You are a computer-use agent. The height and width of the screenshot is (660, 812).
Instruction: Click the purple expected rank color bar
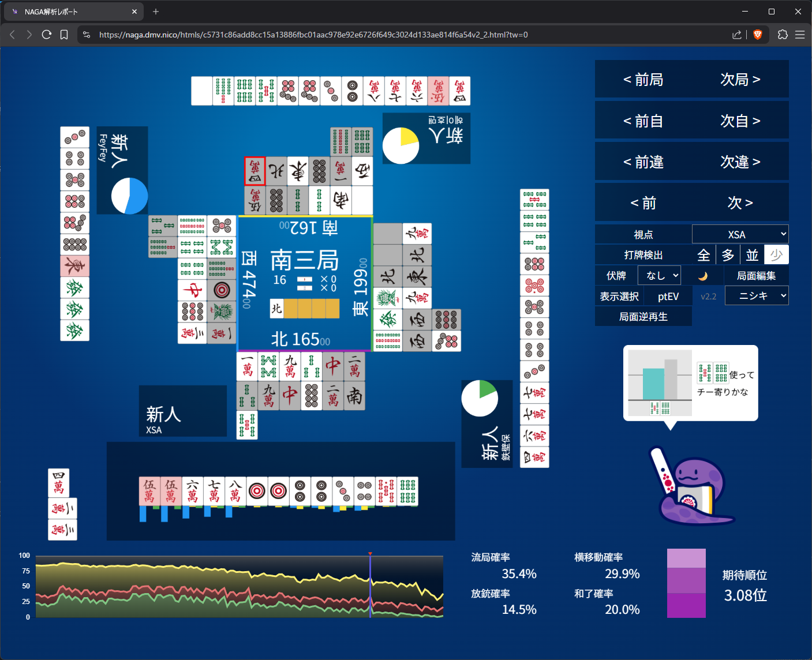686,583
